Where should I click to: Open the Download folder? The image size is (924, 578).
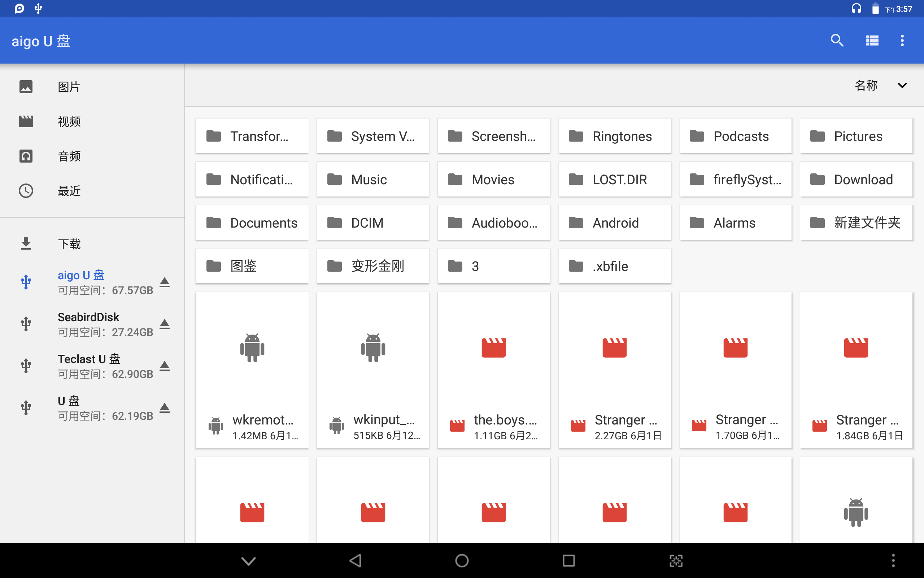point(857,179)
